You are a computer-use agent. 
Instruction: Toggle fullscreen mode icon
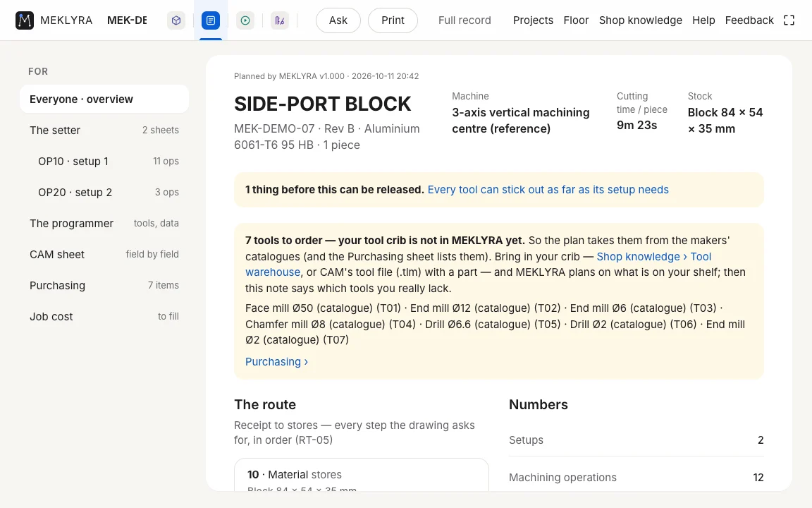pyautogui.click(x=789, y=20)
